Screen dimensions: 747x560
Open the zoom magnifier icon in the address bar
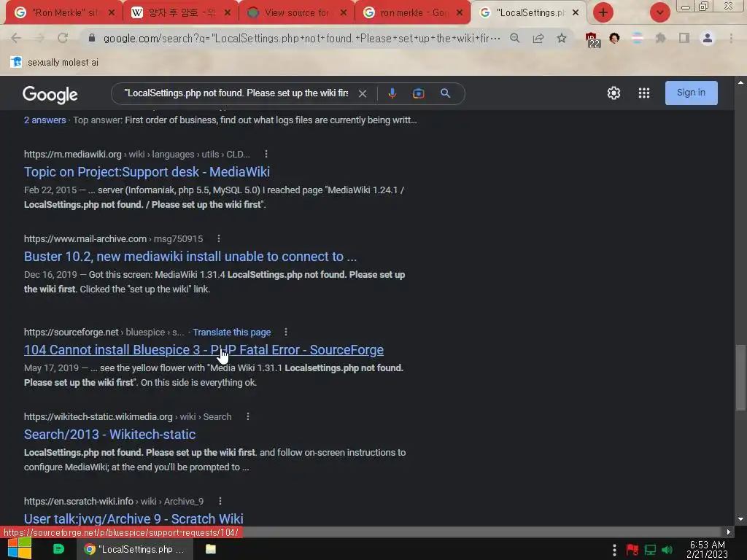click(514, 38)
